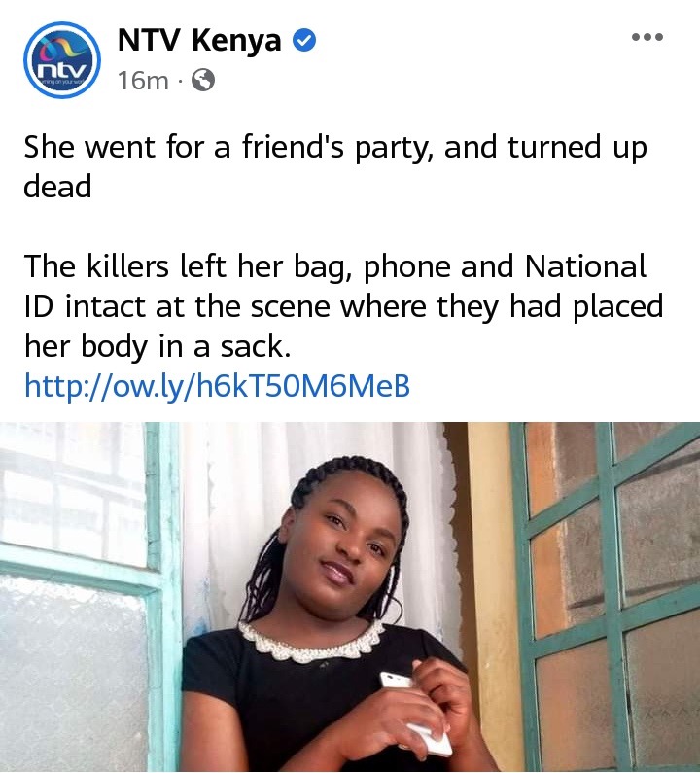The image size is (700, 773).
Task: Open the NTV Kenya profile picture logo
Action: 62,59
